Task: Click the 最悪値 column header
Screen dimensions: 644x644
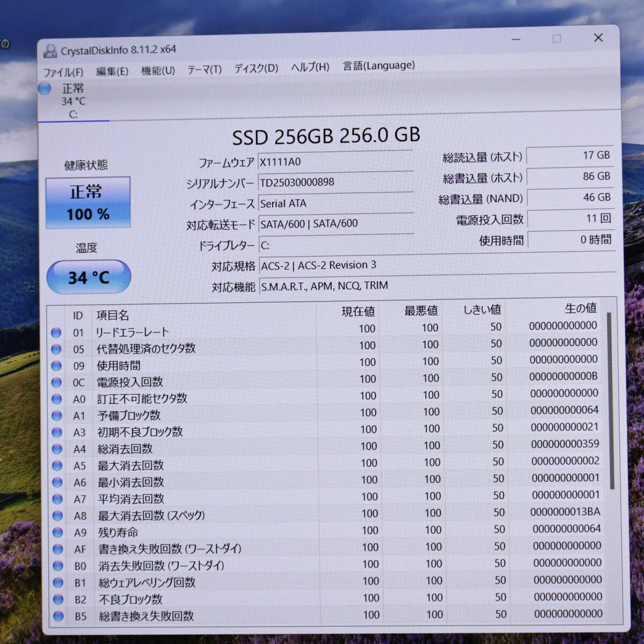Action: (x=421, y=310)
